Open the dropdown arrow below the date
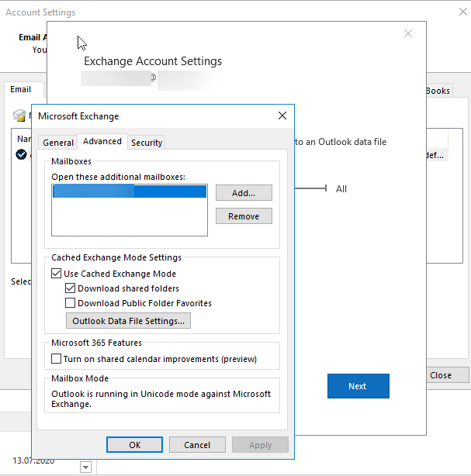 [x=85, y=467]
